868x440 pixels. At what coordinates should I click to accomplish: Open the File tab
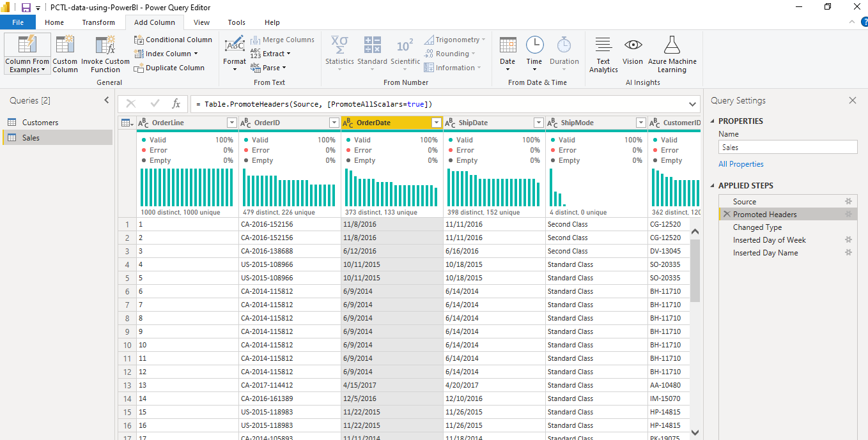[x=18, y=22]
